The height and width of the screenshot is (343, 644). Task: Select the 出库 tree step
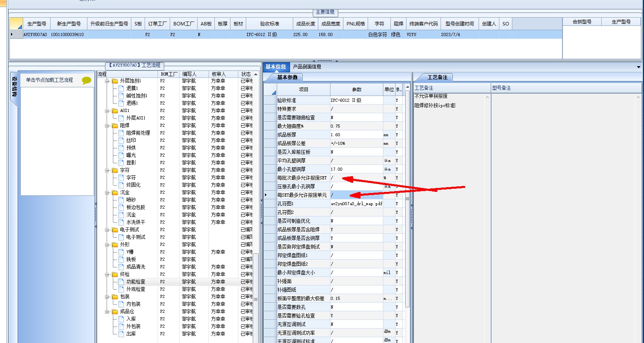click(131, 334)
